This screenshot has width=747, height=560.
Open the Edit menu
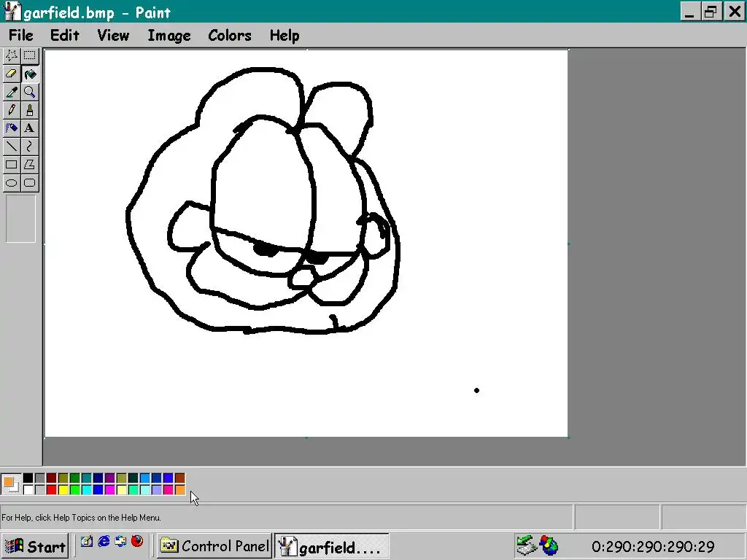click(x=65, y=35)
